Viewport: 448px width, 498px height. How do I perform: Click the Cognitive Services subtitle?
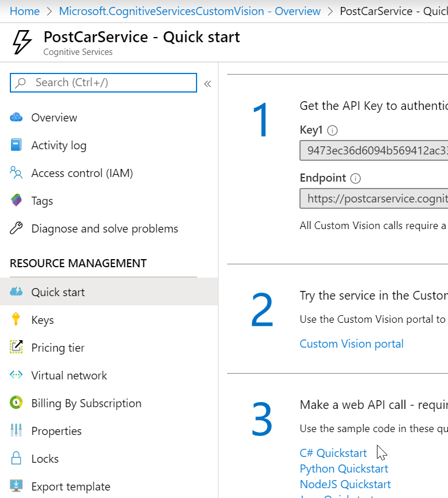(x=78, y=52)
